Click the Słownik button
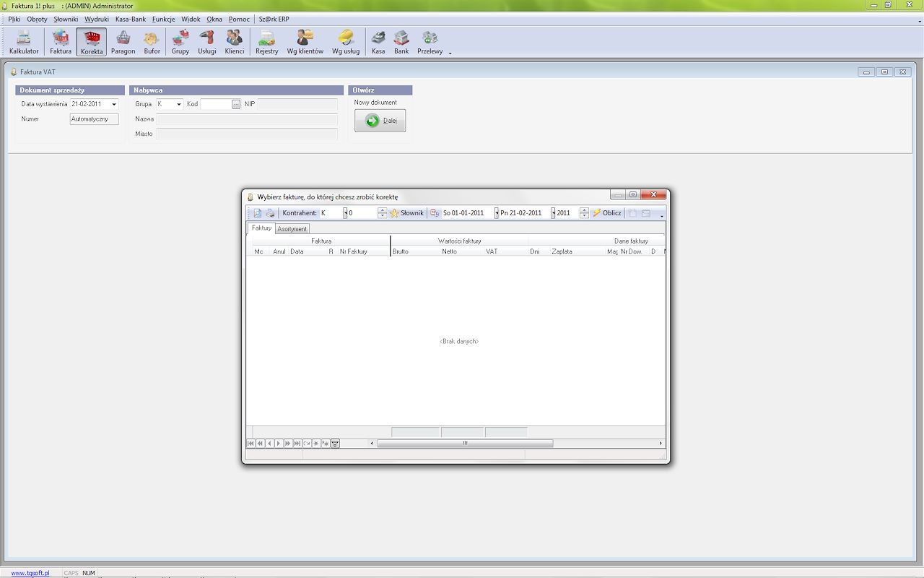The image size is (924, 578). [x=407, y=213]
